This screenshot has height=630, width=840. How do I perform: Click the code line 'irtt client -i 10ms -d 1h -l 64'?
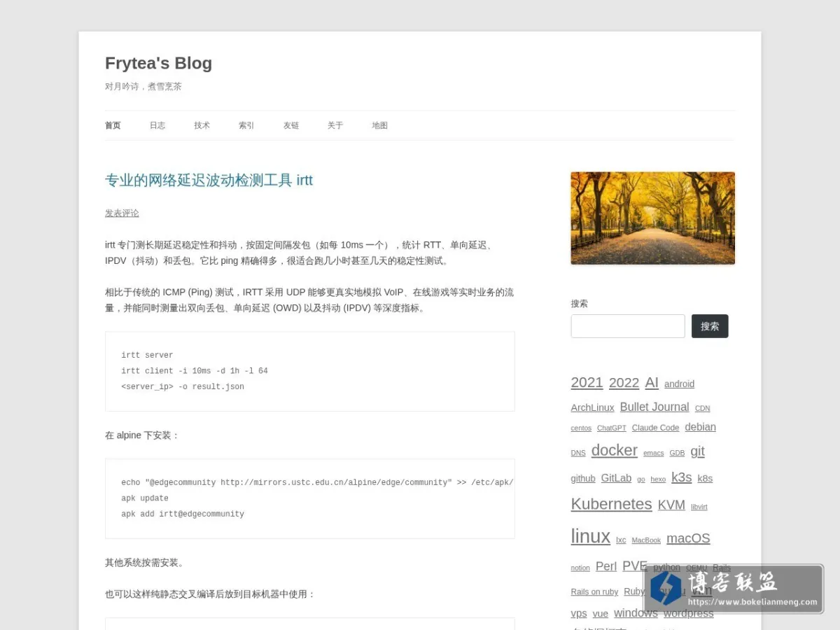pos(195,371)
